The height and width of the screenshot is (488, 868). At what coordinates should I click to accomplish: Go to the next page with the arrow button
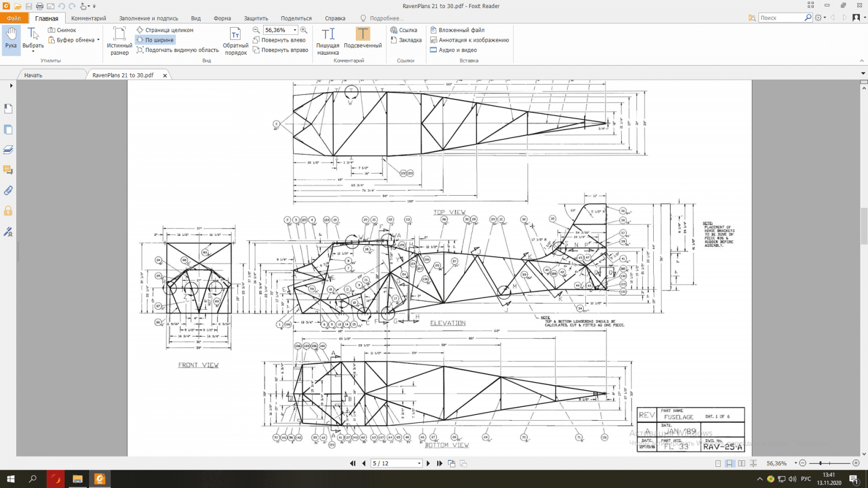click(x=428, y=464)
